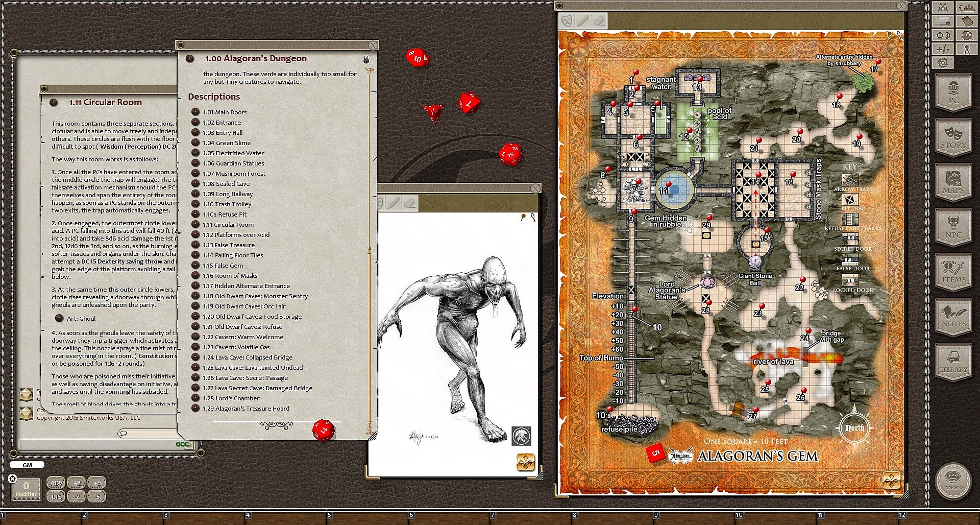Open the Tokens bag button
Image resolution: width=980 pixels, height=525 pixels.
pos(953,480)
